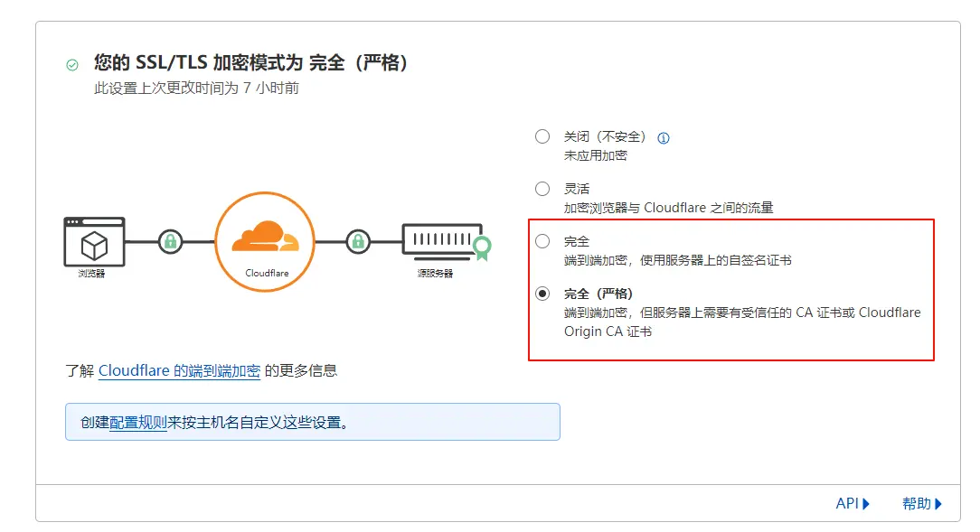Expand the API section
Image resolution: width=980 pixels, height=532 pixels.
pos(853,503)
